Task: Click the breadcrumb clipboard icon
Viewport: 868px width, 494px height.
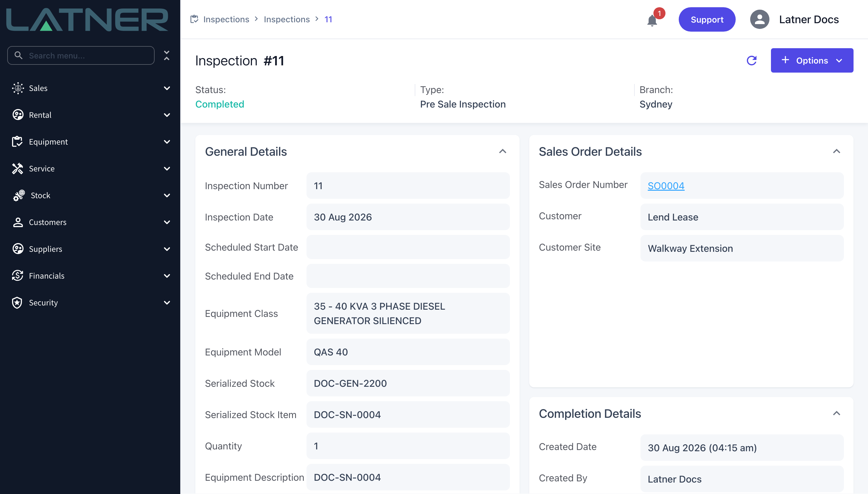Action: [194, 19]
